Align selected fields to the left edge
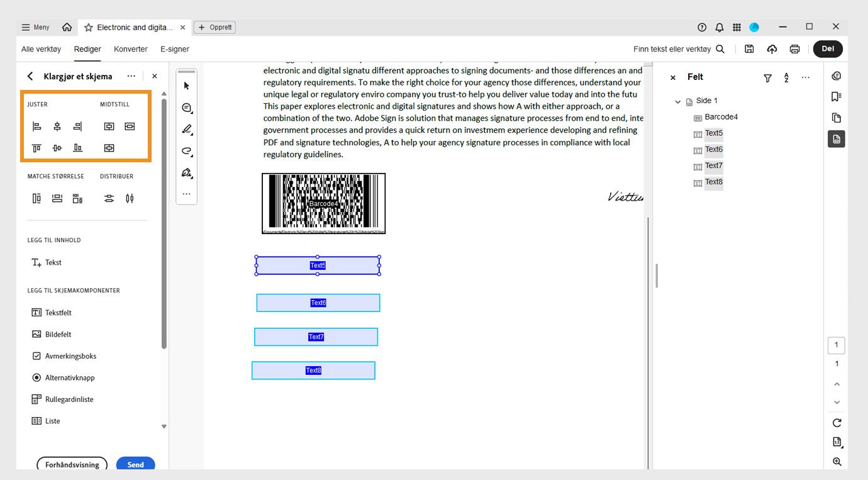Image resolution: width=868 pixels, height=480 pixels. click(36, 126)
